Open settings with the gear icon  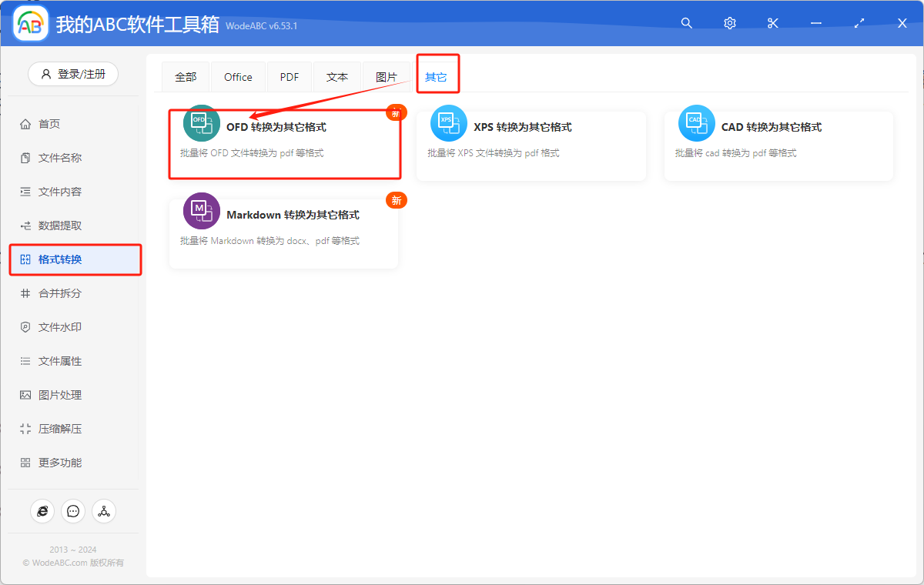coord(730,23)
